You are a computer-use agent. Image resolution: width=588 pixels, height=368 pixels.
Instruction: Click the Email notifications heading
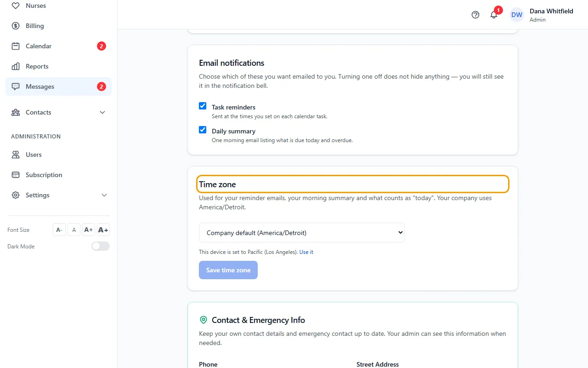pos(232,63)
